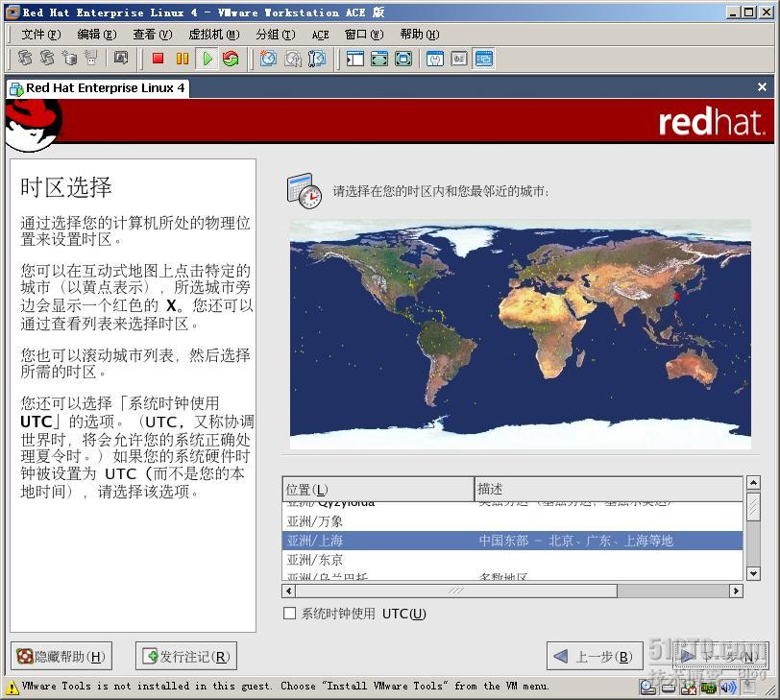Click the 描述 column header

[x=608, y=489]
